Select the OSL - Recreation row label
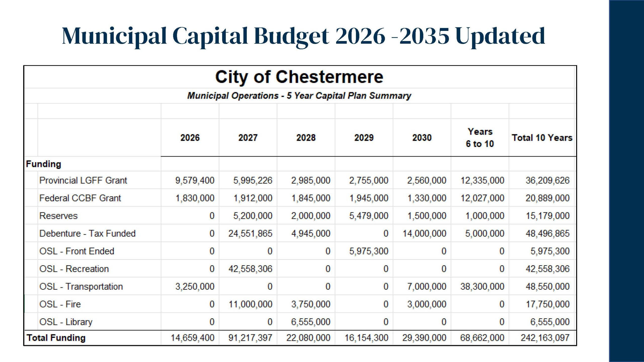 pos(74,269)
